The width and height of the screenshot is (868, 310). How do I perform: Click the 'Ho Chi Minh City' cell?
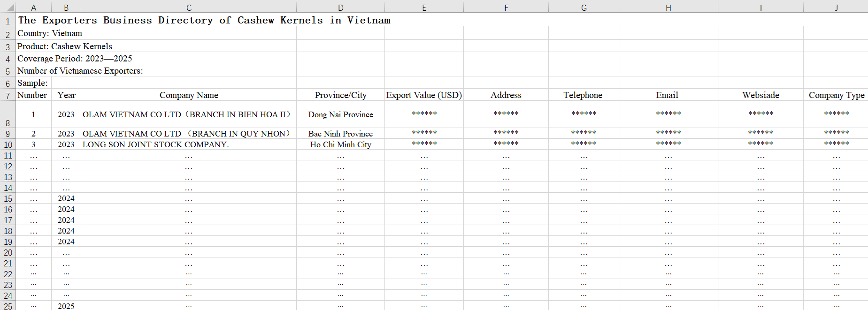340,144
